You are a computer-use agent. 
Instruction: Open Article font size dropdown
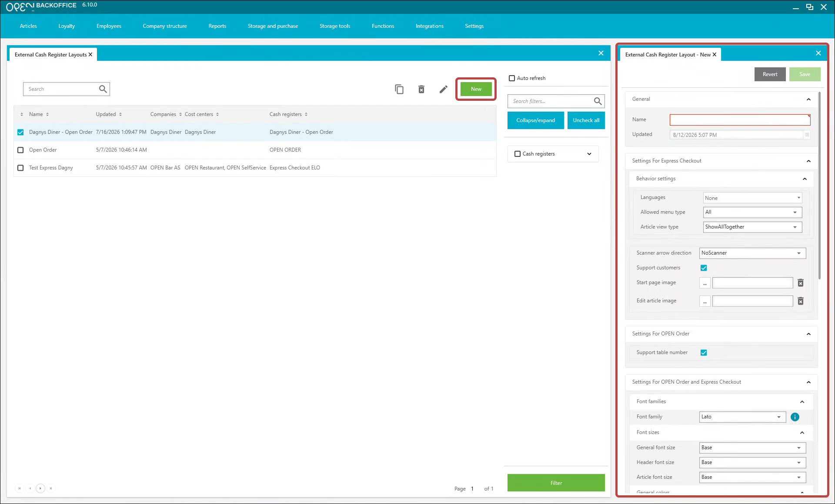(x=752, y=477)
